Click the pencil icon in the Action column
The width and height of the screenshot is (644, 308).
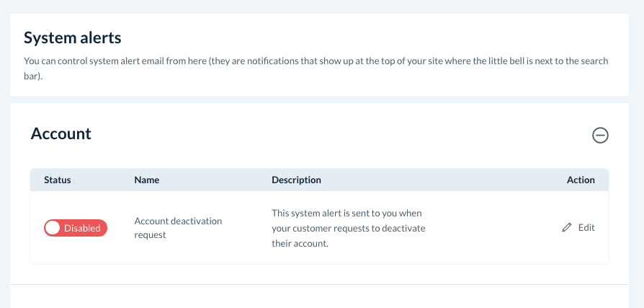click(x=567, y=228)
